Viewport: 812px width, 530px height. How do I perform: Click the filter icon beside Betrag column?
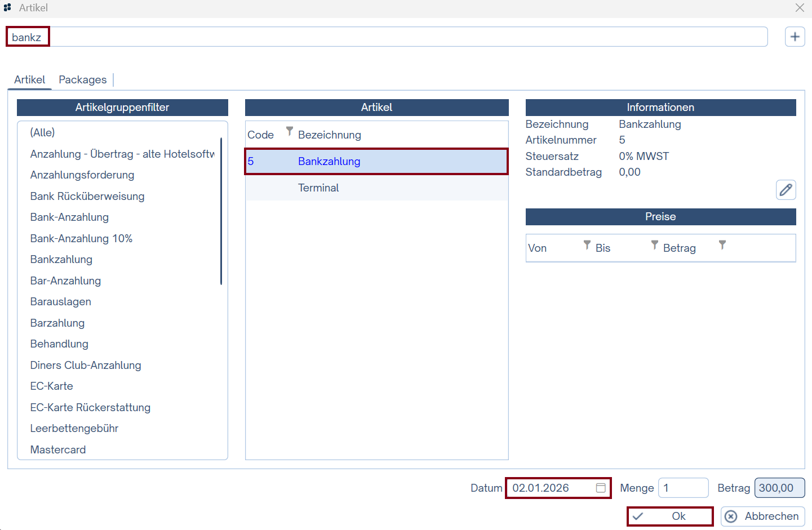point(722,245)
